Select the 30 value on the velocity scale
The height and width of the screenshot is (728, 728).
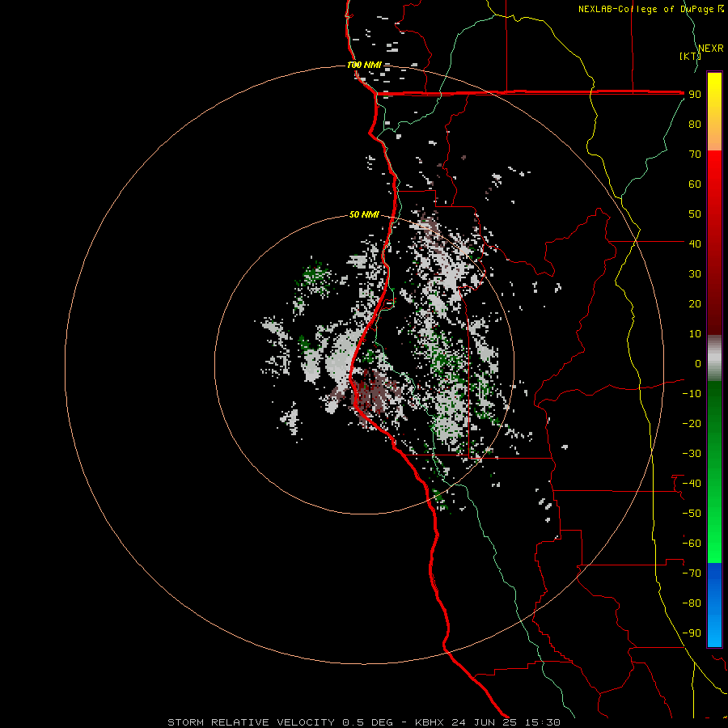click(695, 274)
